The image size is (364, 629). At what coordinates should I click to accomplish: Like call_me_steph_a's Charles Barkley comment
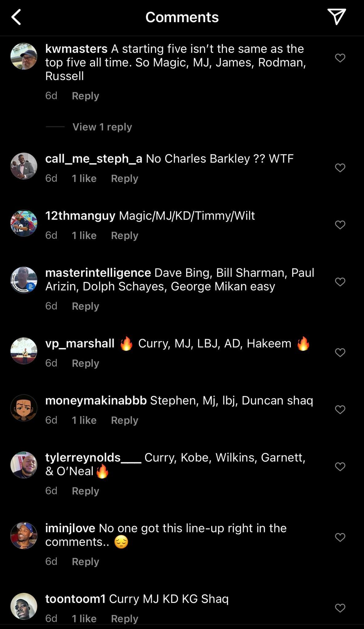pos(340,168)
